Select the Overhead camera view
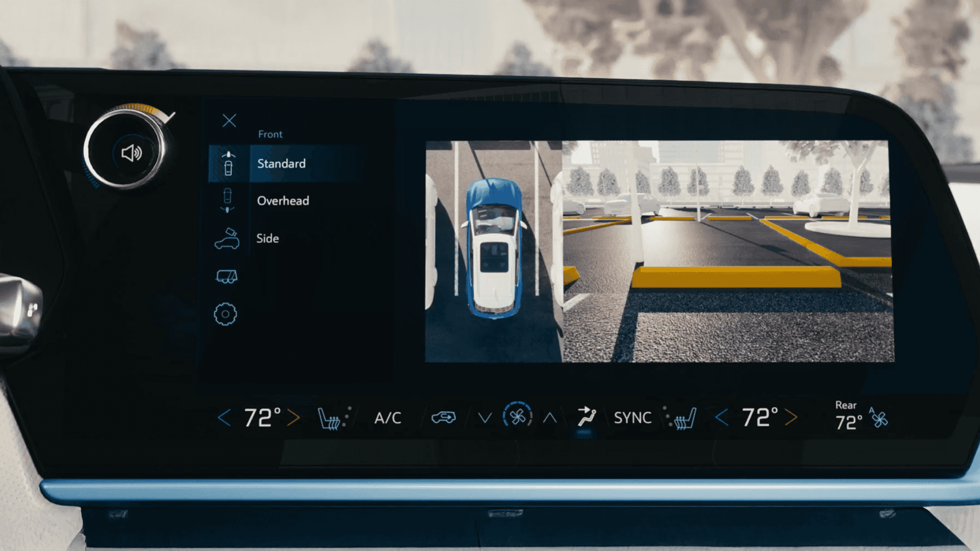 point(283,201)
